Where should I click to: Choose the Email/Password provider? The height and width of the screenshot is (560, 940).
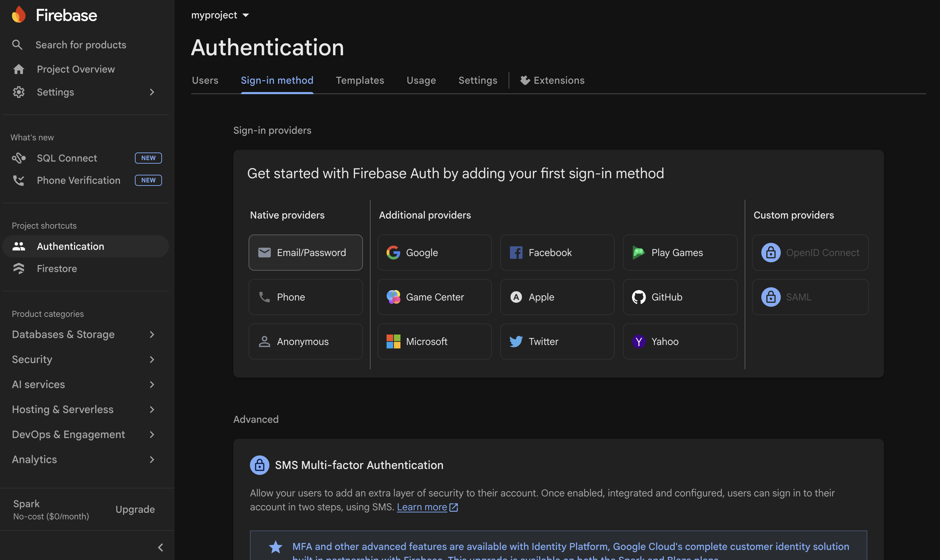coord(306,253)
